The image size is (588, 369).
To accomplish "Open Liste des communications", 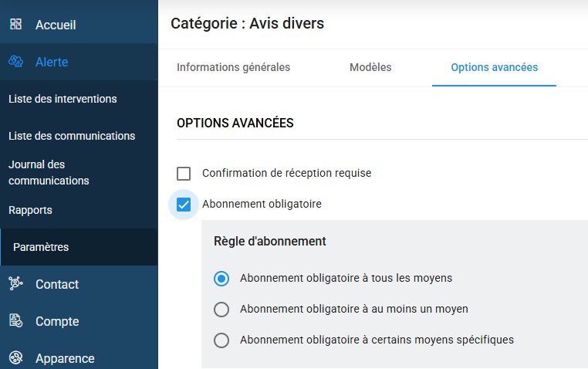I will [72, 136].
